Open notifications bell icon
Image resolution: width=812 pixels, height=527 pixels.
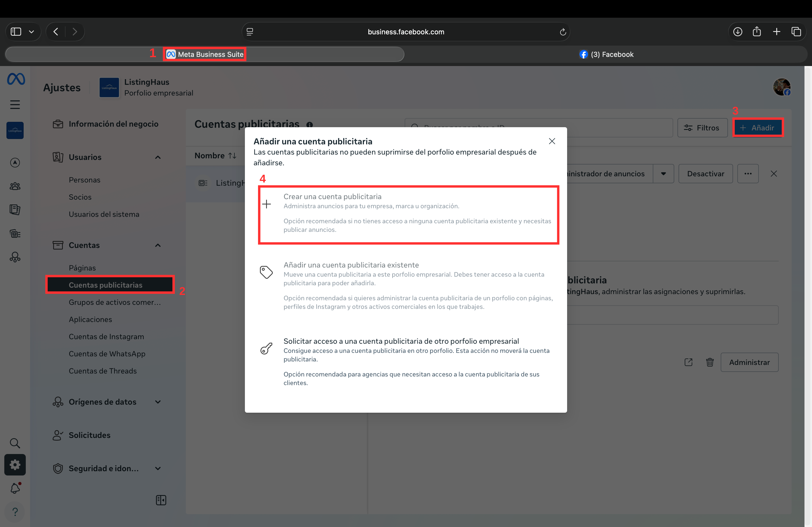click(x=15, y=488)
